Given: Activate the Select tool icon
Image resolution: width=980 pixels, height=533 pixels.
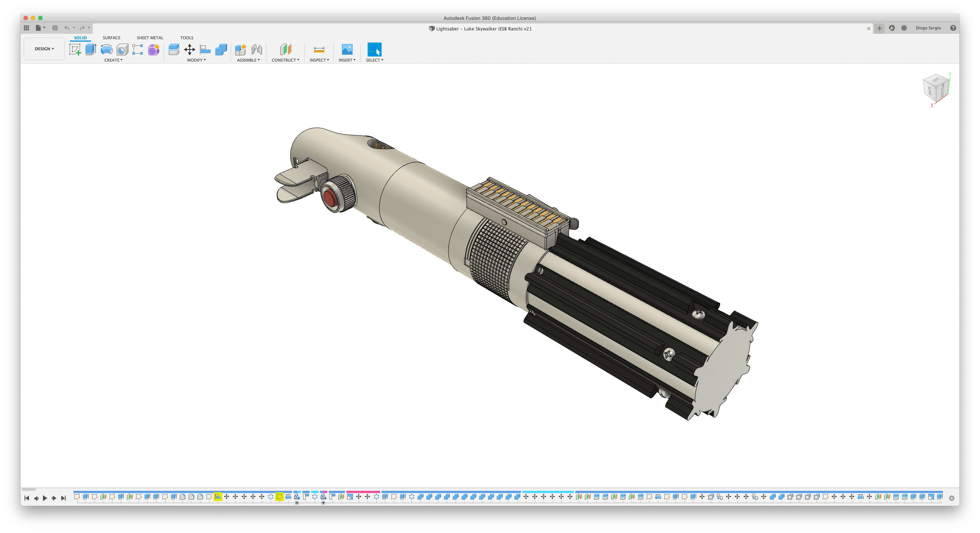Looking at the screenshot, I should coord(374,50).
